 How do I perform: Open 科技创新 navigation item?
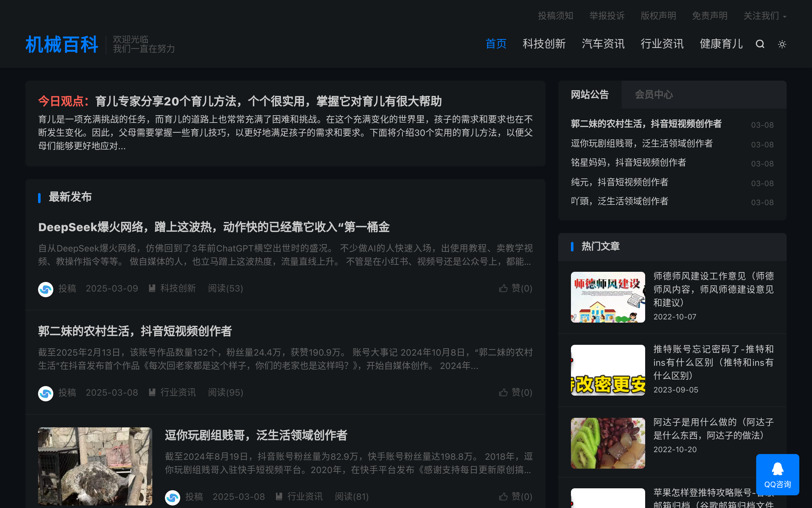pos(544,44)
